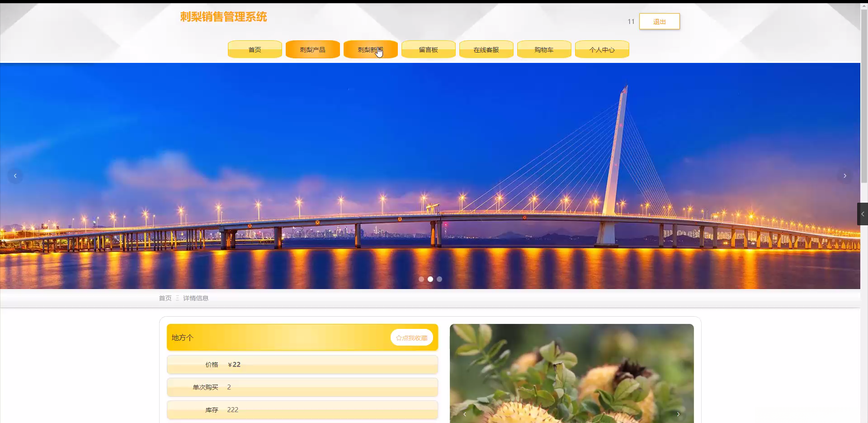Show previous banner slide arrow
Image resolution: width=868 pixels, height=423 pixels.
[15, 176]
